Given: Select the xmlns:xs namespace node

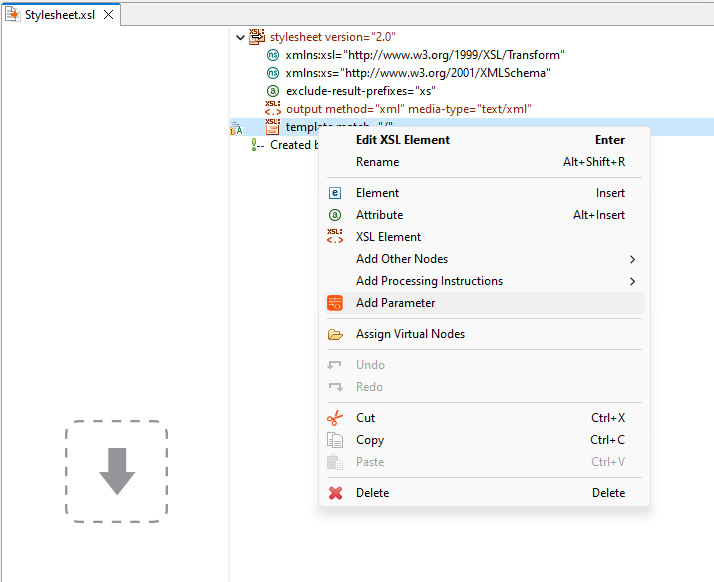Looking at the screenshot, I should click(417, 73).
